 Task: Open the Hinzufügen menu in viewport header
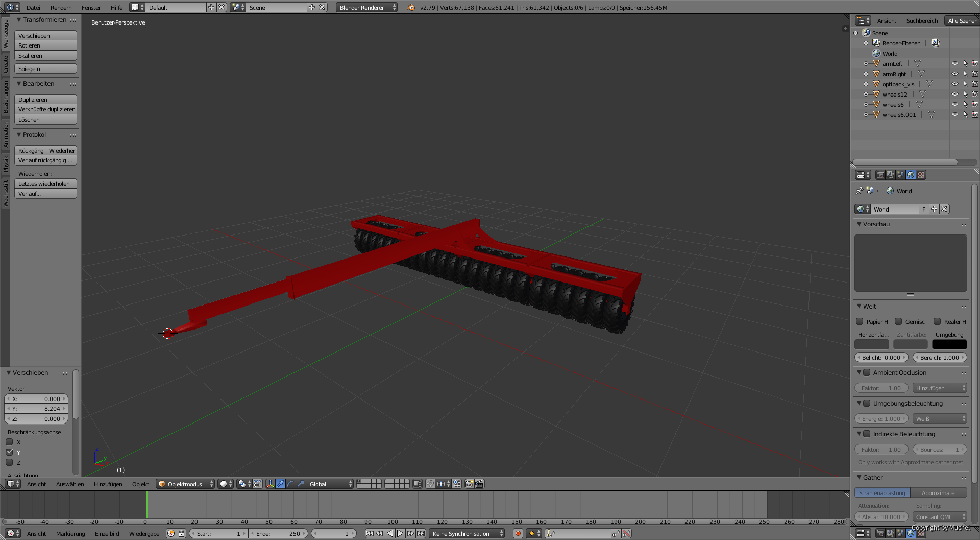108,484
